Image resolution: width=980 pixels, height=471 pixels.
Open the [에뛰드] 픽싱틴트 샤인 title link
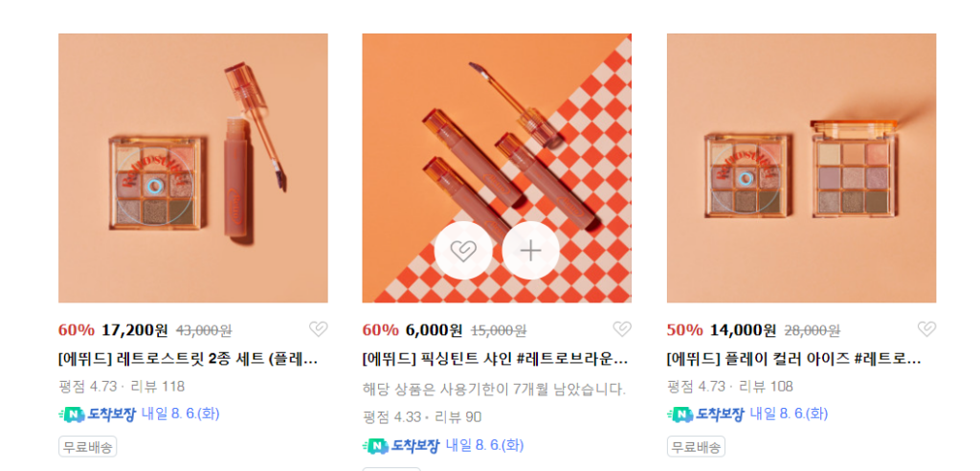click(495, 360)
